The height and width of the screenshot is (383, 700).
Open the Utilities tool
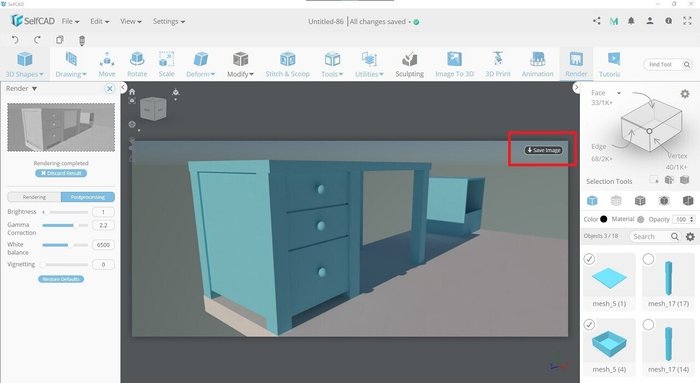tap(369, 65)
